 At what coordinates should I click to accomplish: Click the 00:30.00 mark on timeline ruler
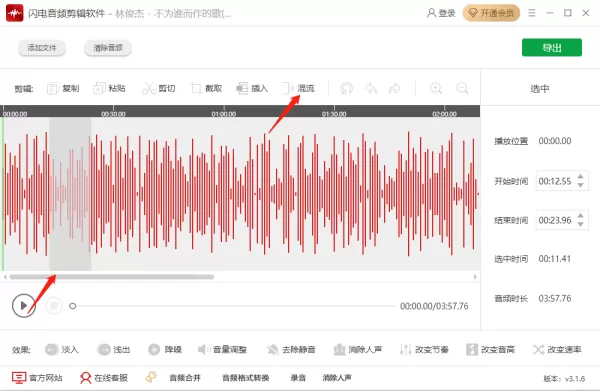(x=113, y=114)
